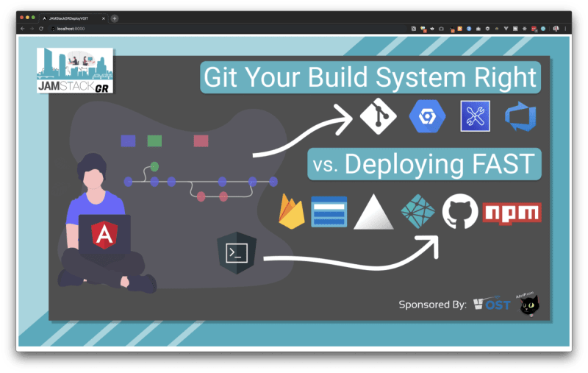Image resolution: width=588 pixels, height=373 pixels.
Task: Click the GitHub Octocat logo
Action: click(460, 211)
